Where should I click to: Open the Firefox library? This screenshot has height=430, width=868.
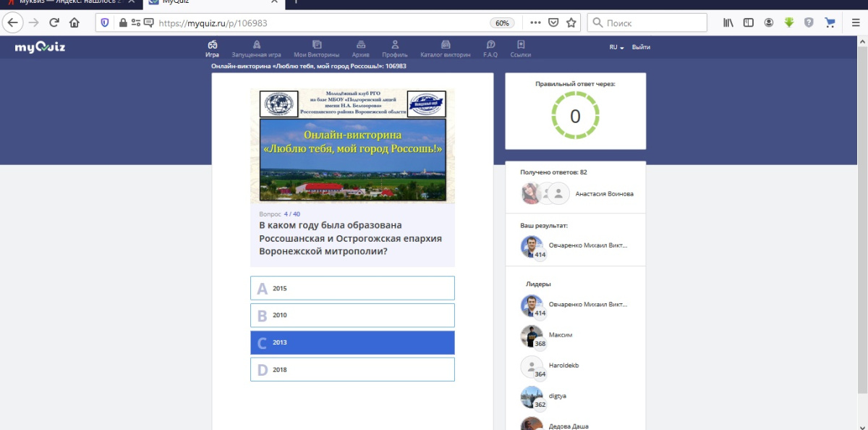[728, 22]
